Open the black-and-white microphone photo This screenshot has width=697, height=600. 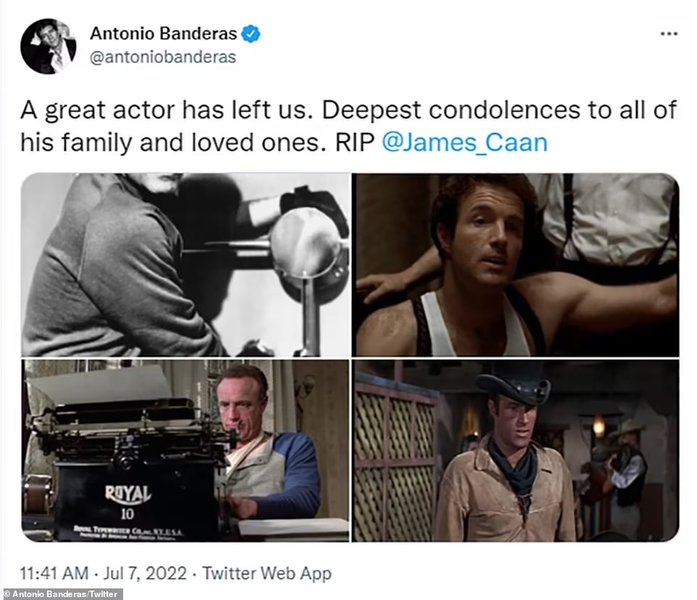[x=185, y=265]
